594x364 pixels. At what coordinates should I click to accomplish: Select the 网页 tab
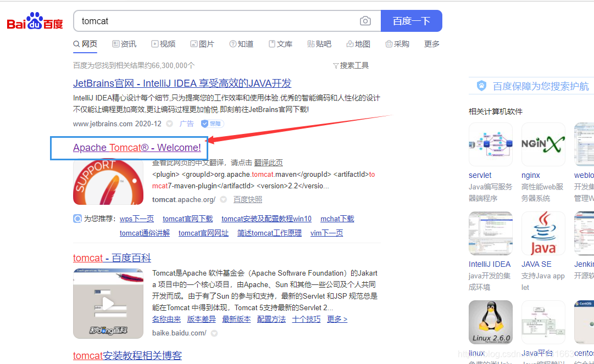[85, 44]
